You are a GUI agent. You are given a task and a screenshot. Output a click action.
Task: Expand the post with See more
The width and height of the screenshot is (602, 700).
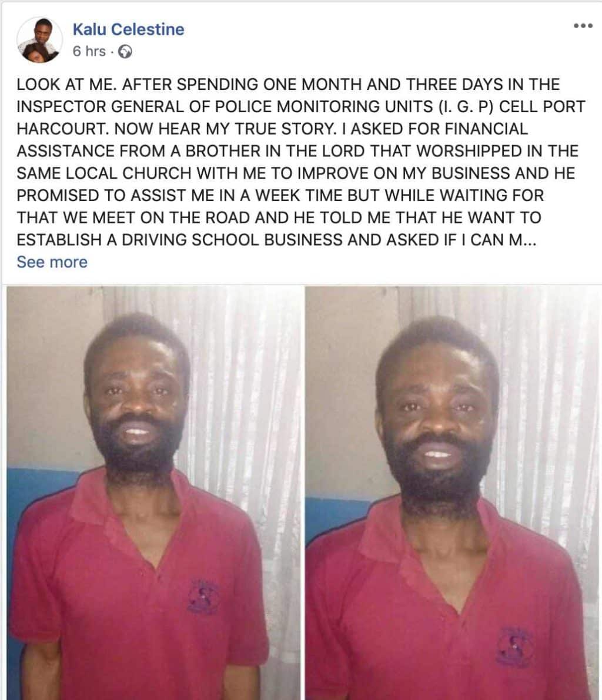[52, 262]
